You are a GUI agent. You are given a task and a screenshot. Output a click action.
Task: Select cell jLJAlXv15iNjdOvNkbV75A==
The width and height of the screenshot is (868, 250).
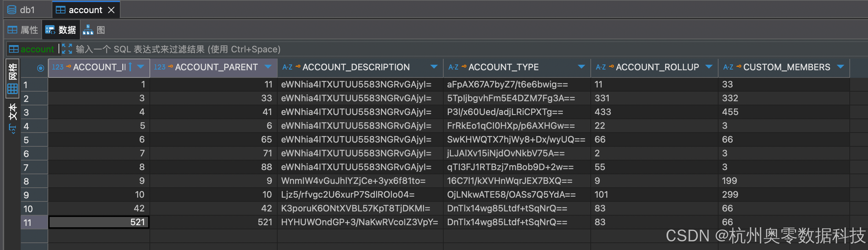click(517, 153)
